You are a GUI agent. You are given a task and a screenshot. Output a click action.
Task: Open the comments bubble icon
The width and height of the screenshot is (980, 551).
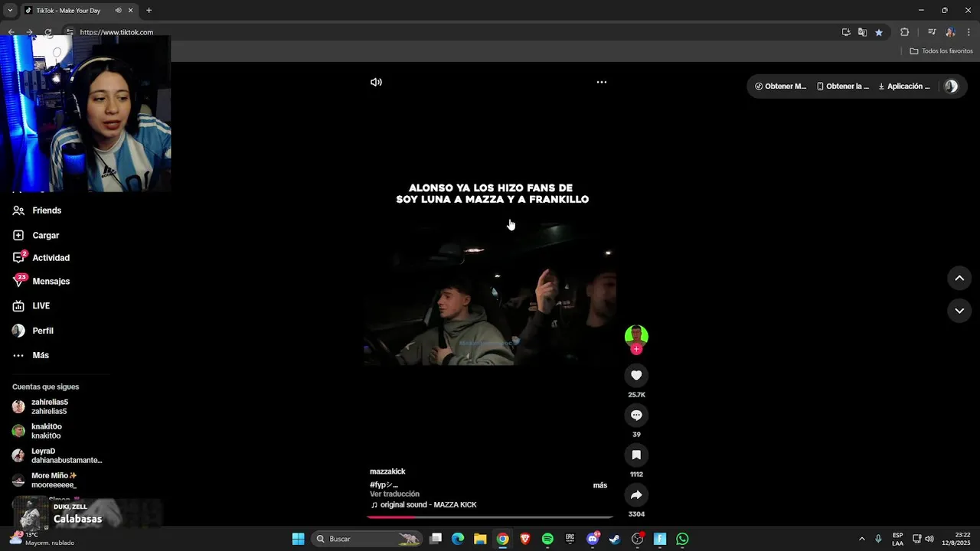click(636, 415)
